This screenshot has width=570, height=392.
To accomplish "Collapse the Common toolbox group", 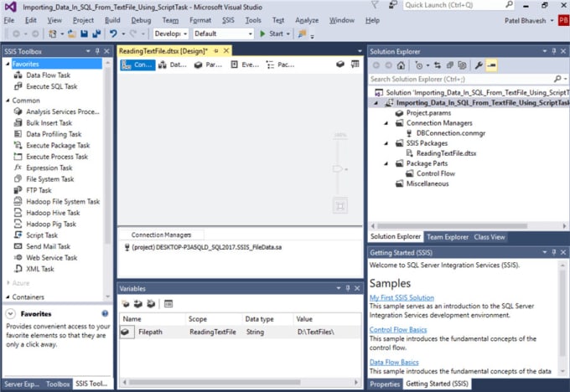I will pyautogui.click(x=8, y=101).
